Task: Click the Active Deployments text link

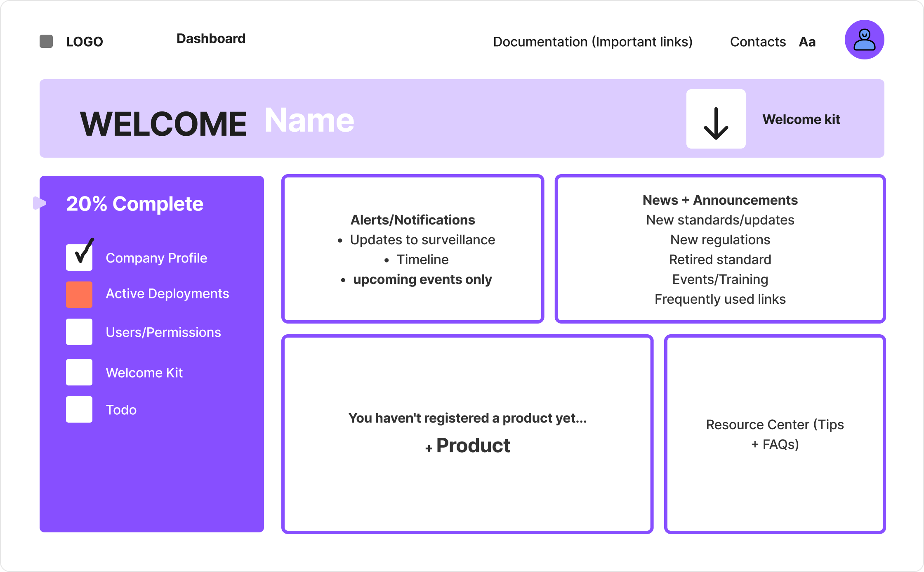Action: (167, 293)
